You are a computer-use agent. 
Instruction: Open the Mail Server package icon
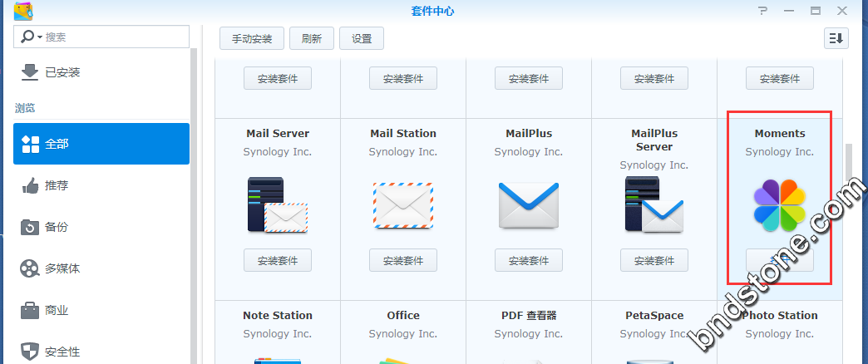click(x=278, y=204)
